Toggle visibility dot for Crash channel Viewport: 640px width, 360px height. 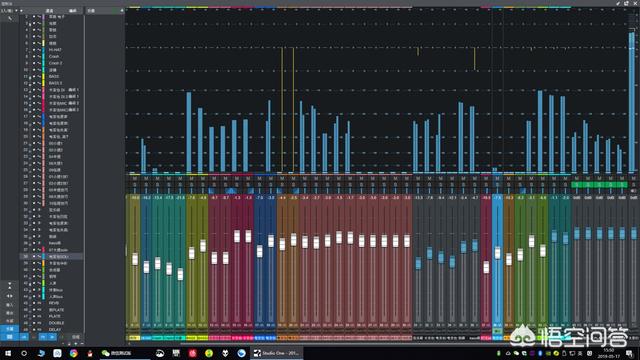[34, 56]
